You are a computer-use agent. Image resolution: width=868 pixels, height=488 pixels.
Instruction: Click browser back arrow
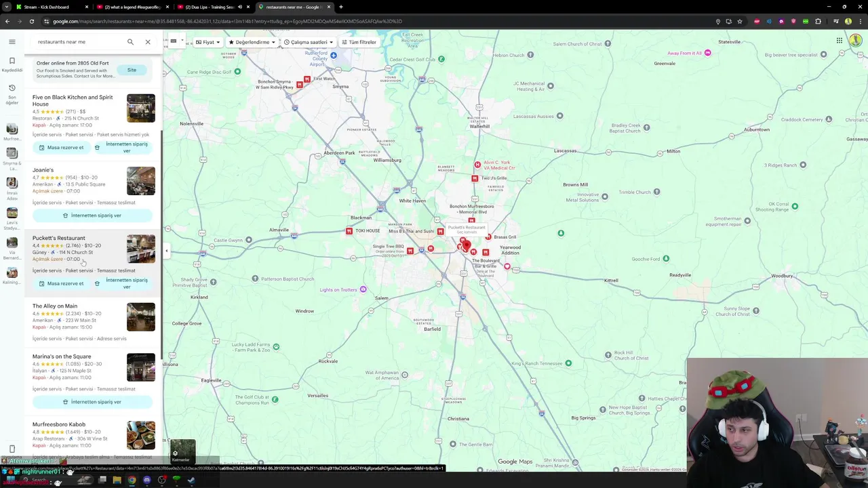coord(7,21)
